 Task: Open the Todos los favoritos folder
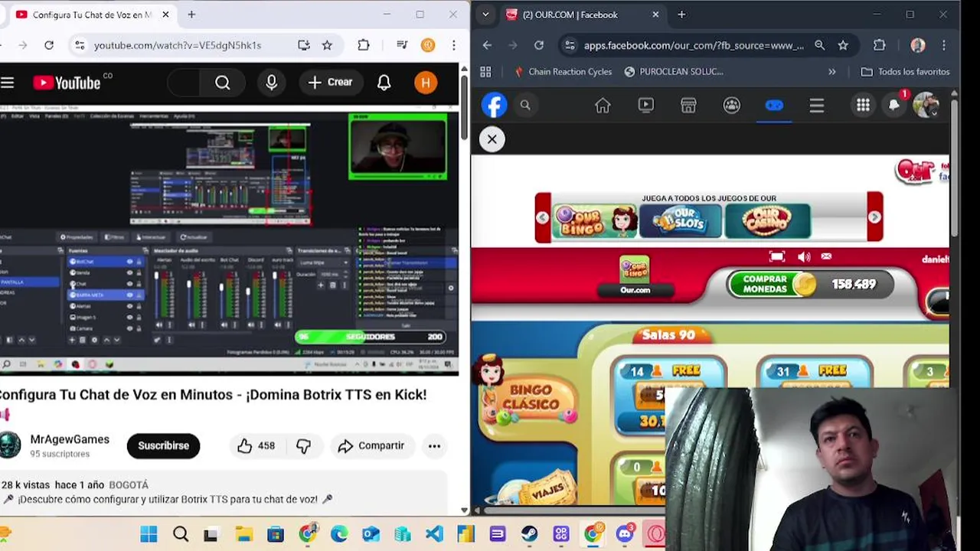[905, 71]
